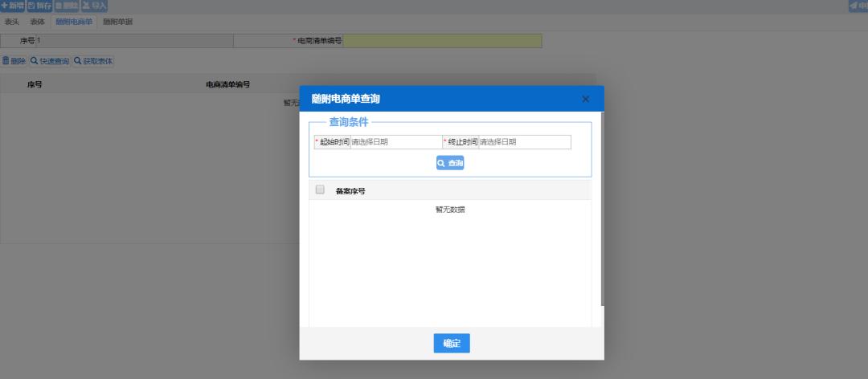
Task: Click the 备案序号 column header
Action: [350, 191]
